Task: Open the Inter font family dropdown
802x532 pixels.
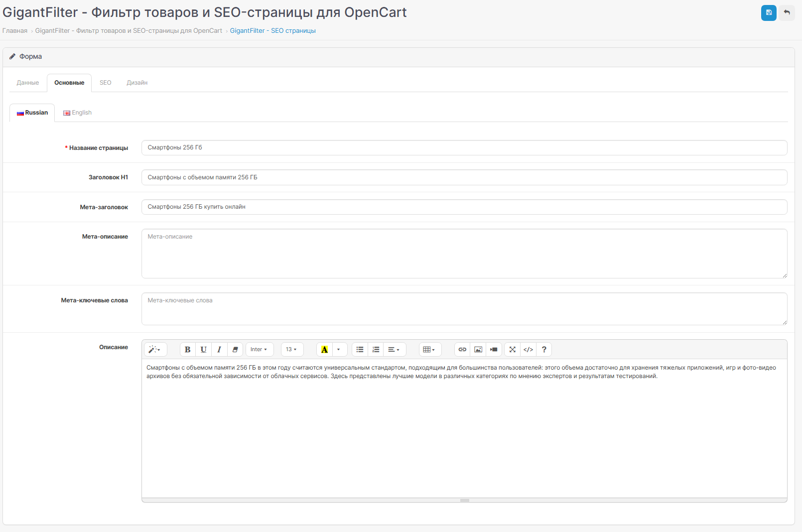Action: pos(259,350)
